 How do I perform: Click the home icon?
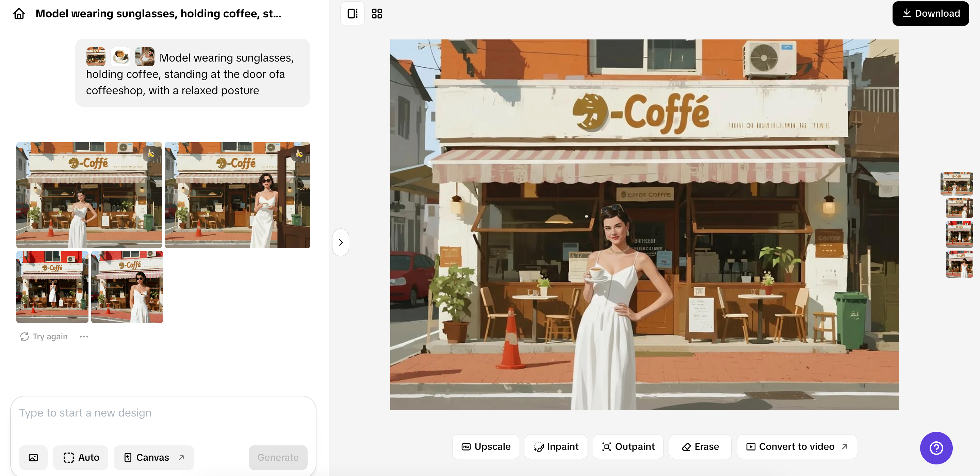pyautogui.click(x=19, y=14)
